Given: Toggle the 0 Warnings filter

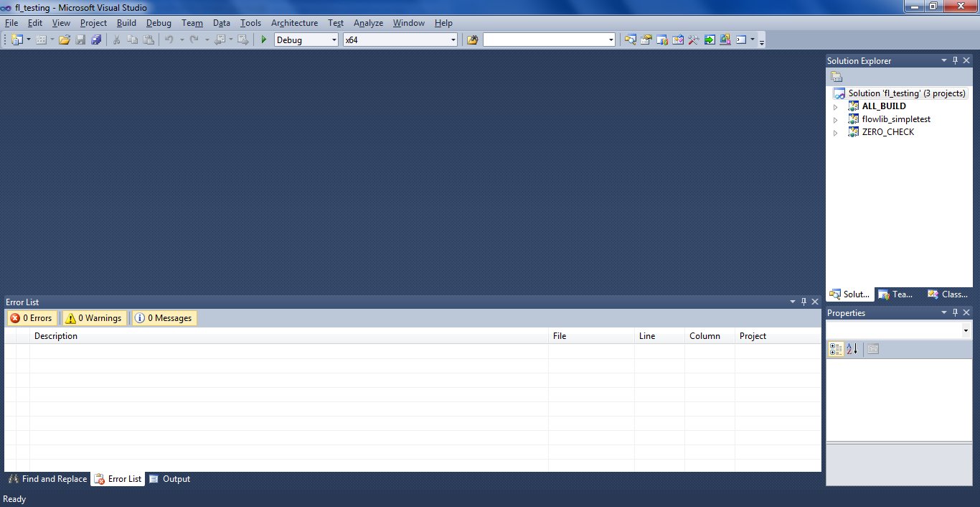Looking at the screenshot, I should coord(93,318).
